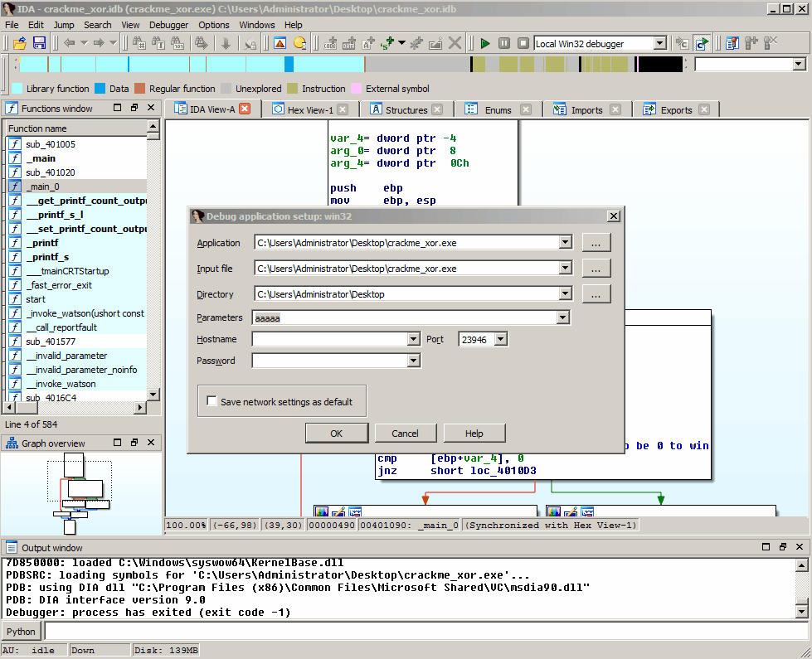Screen dimensions: 812x659
Task: Click the Terminate process stop icon
Action: coord(523,43)
